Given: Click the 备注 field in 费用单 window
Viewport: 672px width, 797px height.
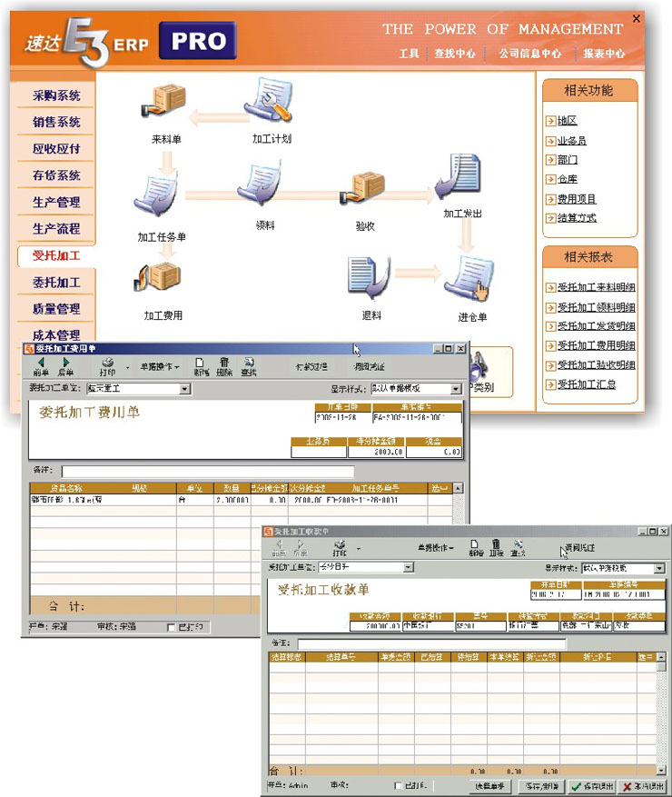Looking at the screenshot, I should tap(208, 471).
